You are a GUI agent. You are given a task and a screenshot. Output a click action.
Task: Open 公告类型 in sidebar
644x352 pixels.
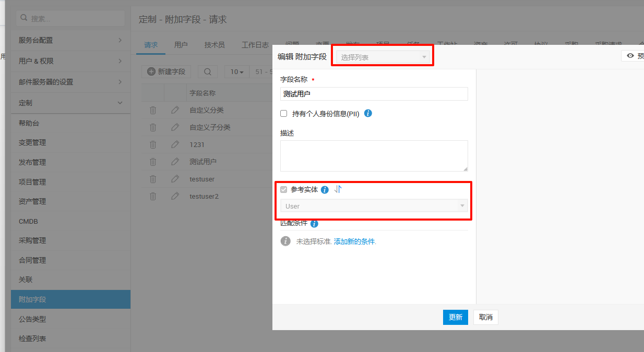[70, 319]
